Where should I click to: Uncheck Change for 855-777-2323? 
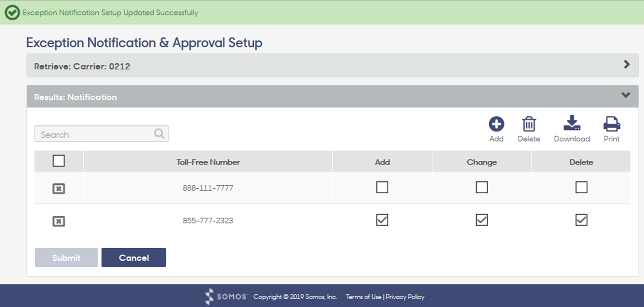coord(482,220)
